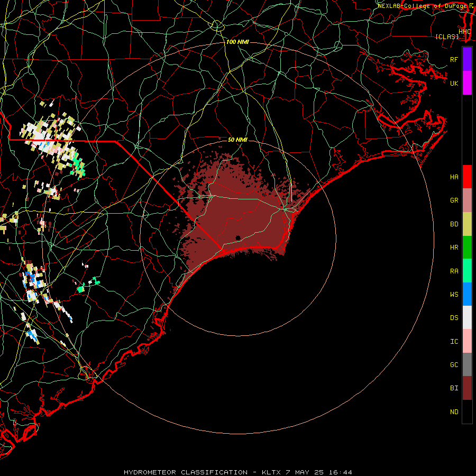Click the 16:44 timestamp

[340, 472]
